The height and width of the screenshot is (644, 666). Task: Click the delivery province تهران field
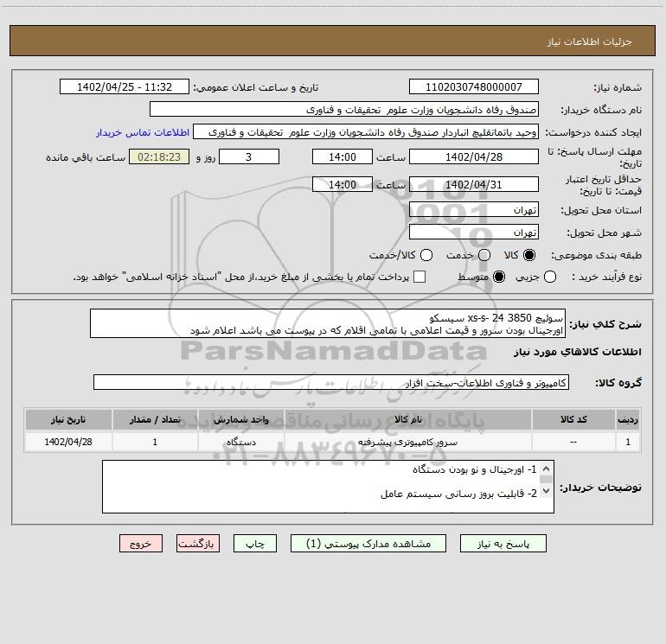click(474, 209)
